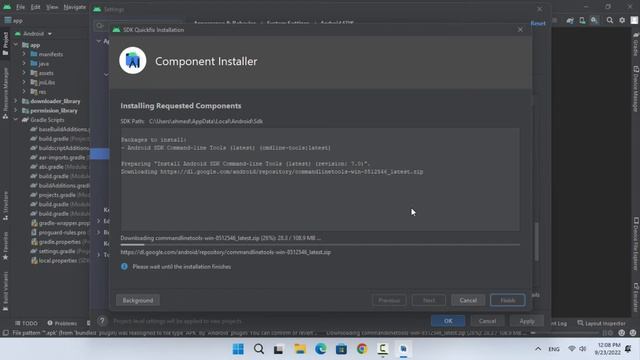The width and height of the screenshot is (640, 360).
Task: Open IDE settings gear icon
Action: coord(622,20)
